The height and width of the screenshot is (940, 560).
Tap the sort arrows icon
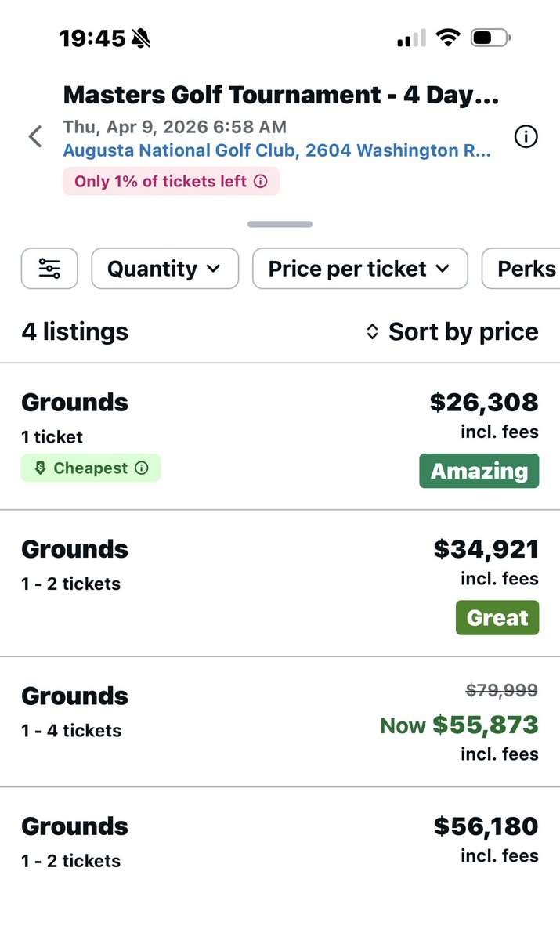click(x=373, y=332)
